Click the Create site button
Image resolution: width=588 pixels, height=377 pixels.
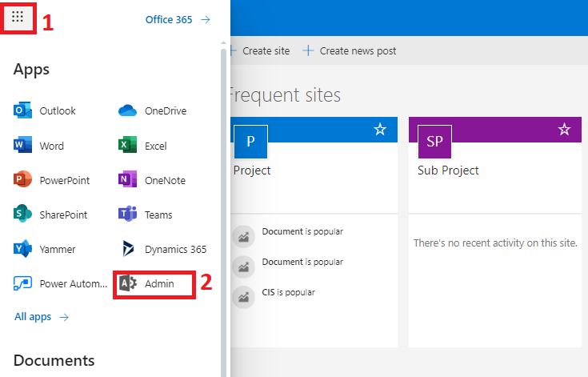point(261,51)
